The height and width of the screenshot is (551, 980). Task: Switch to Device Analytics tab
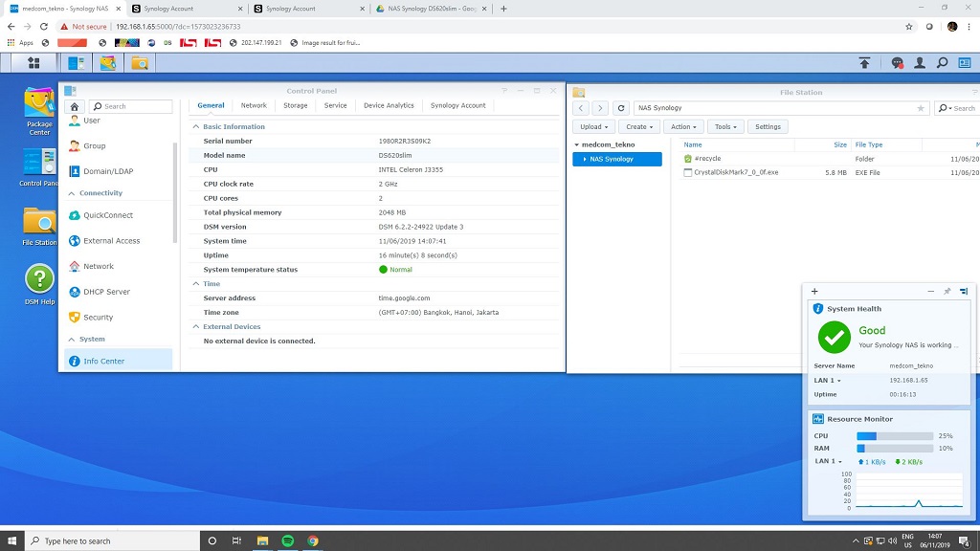tap(389, 105)
